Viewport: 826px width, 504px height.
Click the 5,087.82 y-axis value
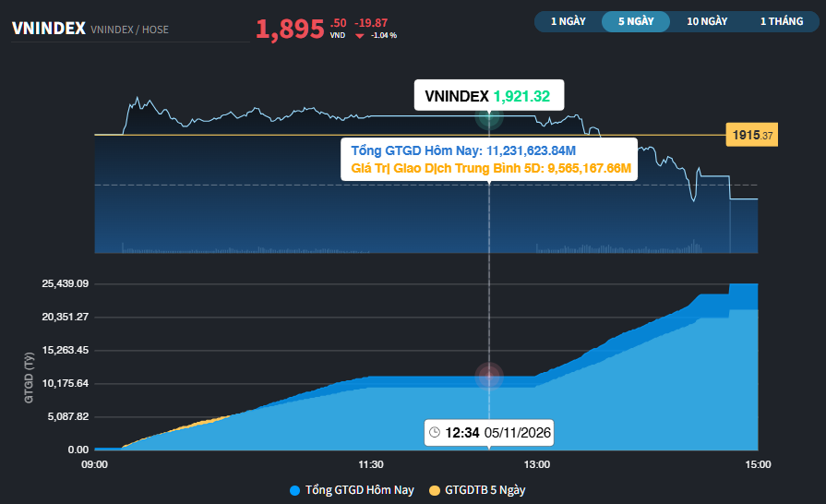click(68, 416)
